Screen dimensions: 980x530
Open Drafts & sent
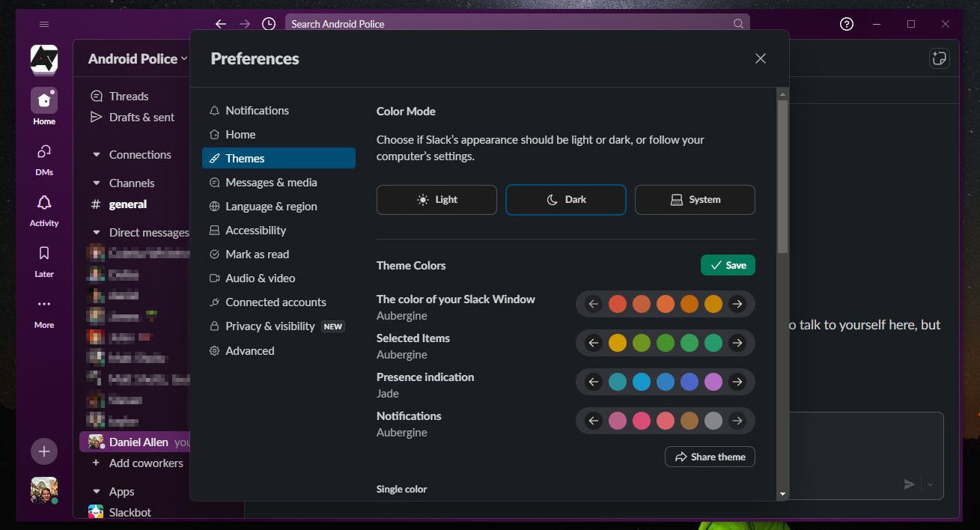(x=141, y=117)
